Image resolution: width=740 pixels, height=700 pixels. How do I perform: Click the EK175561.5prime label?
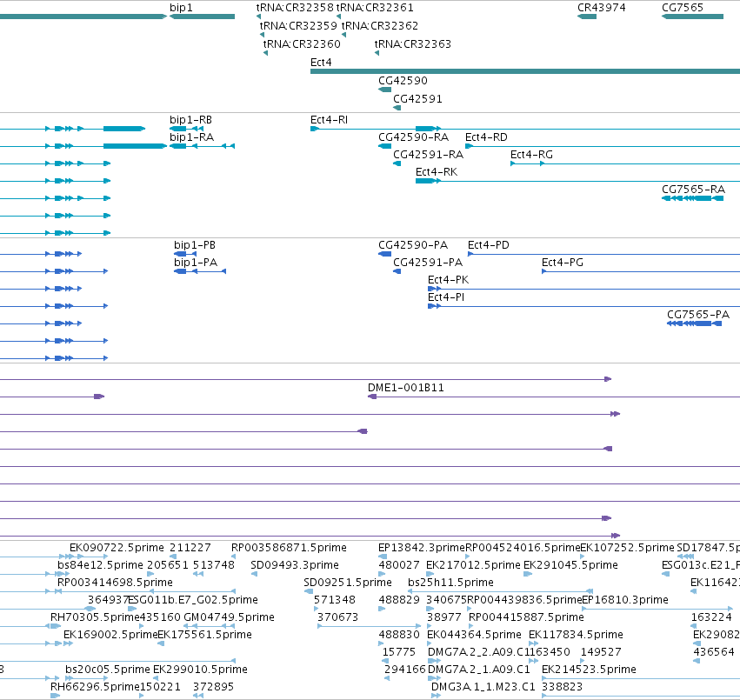pyautogui.click(x=205, y=636)
